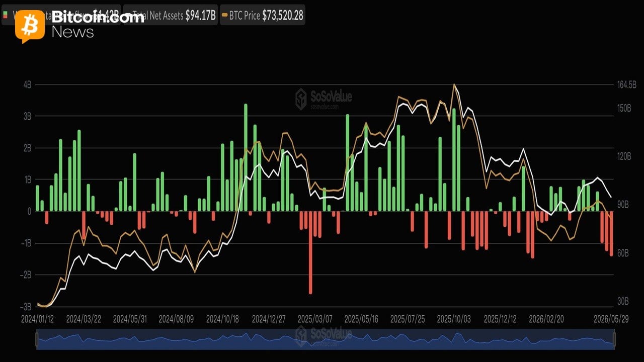Grab the left handle of the range slider
This screenshot has width=644, height=362.
click(x=37, y=339)
